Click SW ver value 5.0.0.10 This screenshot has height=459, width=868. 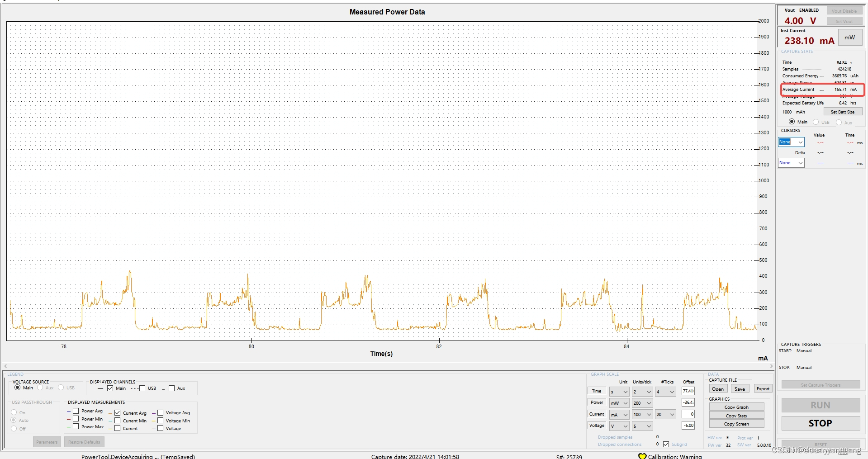[x=764, y=445]
